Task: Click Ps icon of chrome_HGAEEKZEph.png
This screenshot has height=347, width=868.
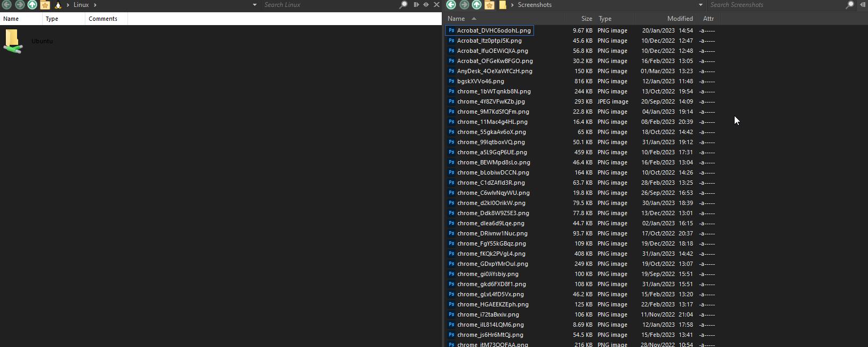Action: pos(451,304)
